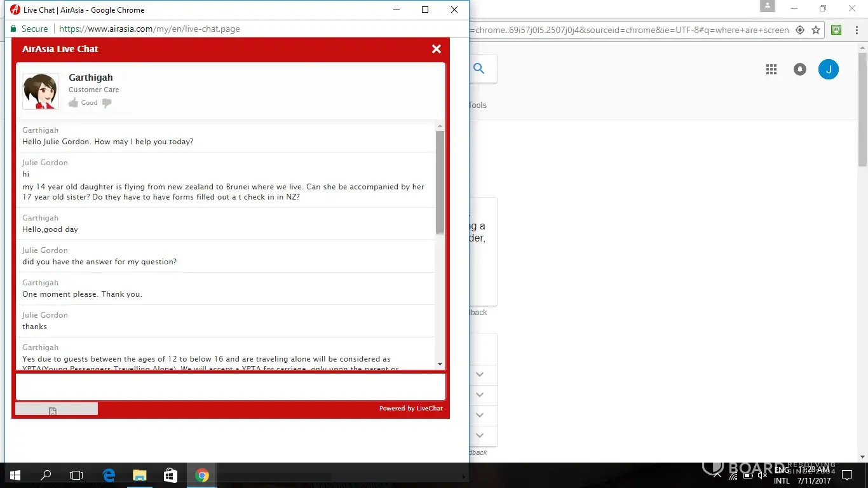Screen dimensions: 868x488
Task: Bookmark this page with the star icon
Action: coord(816,30)
